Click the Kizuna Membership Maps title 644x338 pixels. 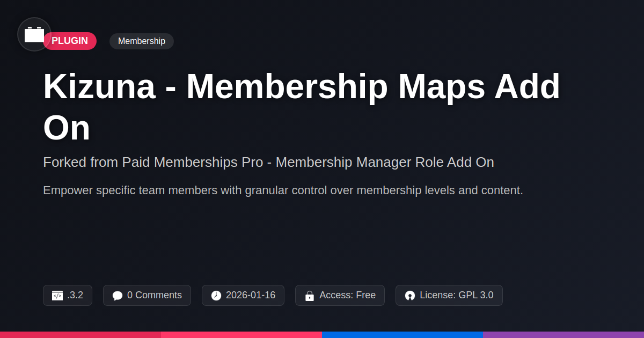[302, 107]
